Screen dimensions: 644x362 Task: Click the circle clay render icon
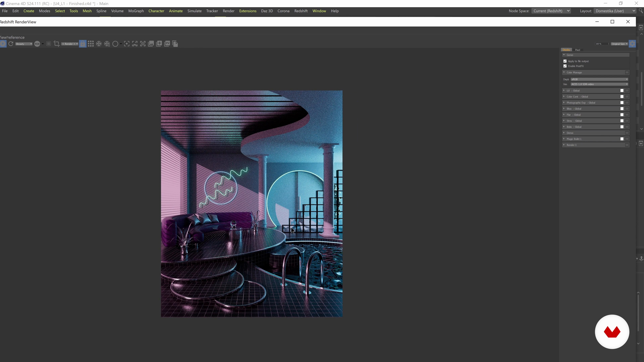click(x=115, y=44)
